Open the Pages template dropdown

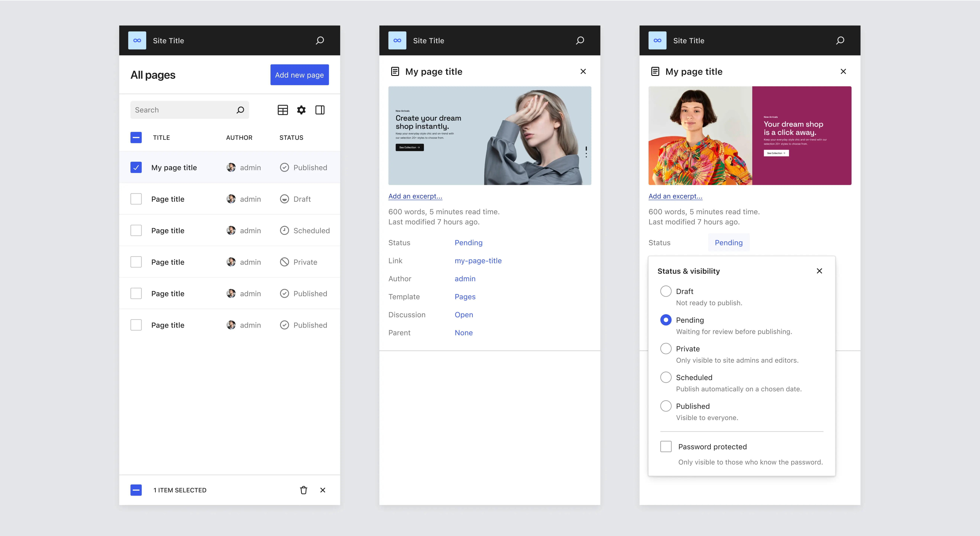click(465, 297)
